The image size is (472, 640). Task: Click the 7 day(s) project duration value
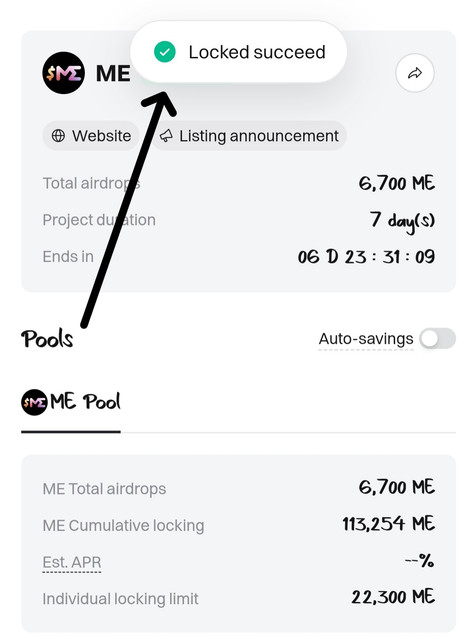(403, 221)
